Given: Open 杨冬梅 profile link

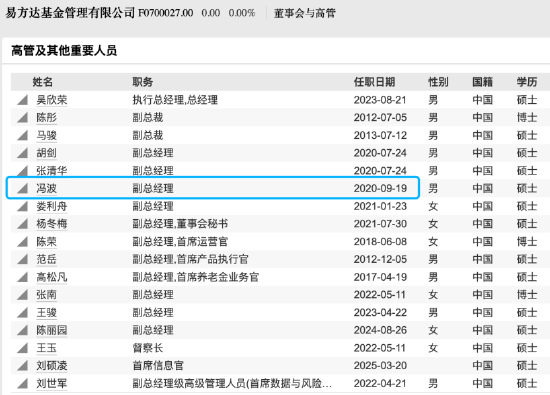Looking at the screenshot, I should pyautogui.click(x=52, y=224).
